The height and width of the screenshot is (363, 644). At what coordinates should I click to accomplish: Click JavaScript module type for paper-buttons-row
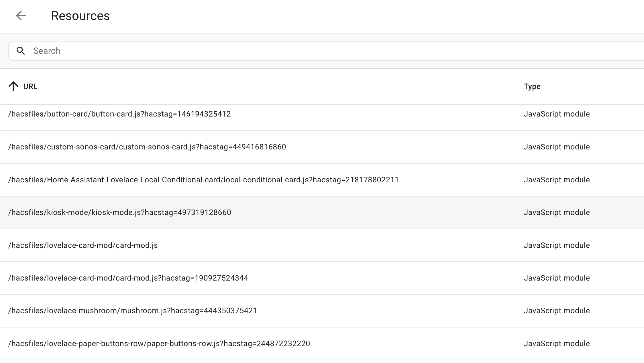[557, 344]
